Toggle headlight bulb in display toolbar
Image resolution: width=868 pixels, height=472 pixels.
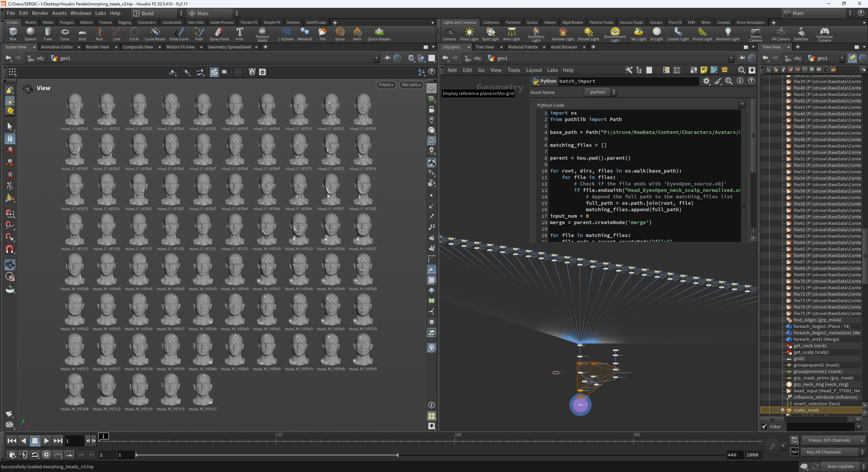pos(432,140)
